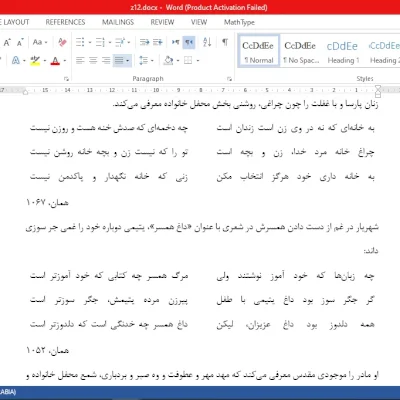Image resolution: width=400 pixels, height=400 pixels.
Task: Apply the Heading 1 style
Action: coord(343,52)
